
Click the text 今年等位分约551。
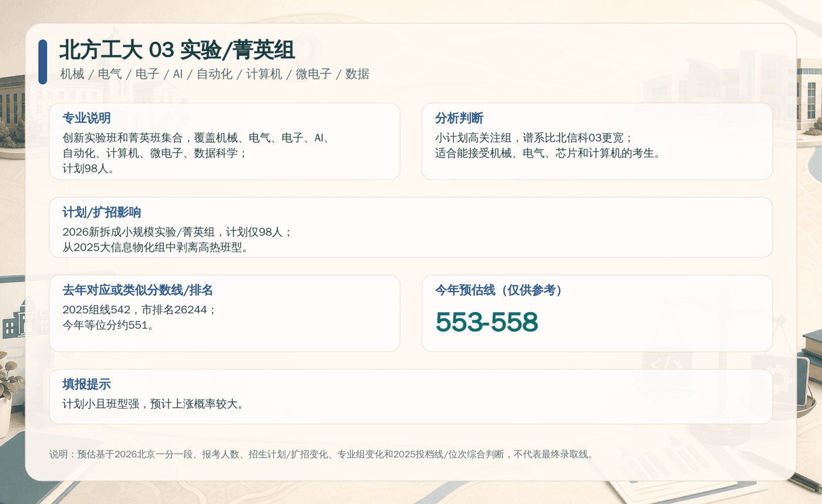tap(109, 324)
